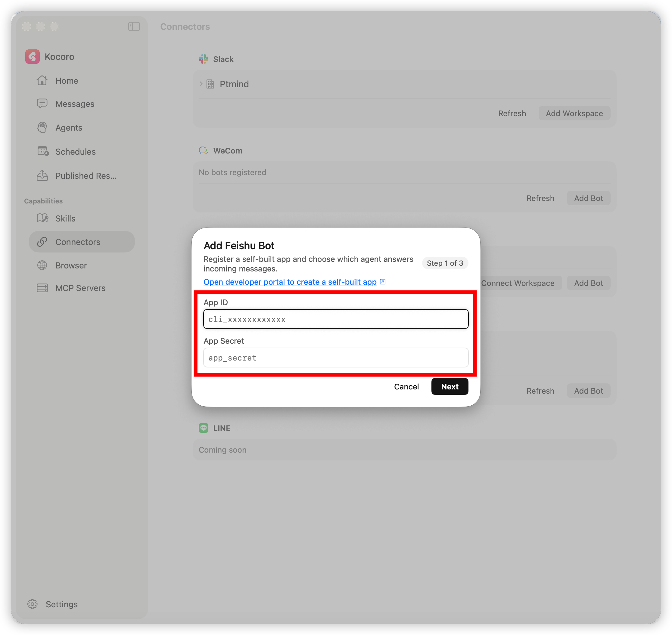Click the Kocoro app logo icon
Screen dimensions: 672x635
pyautogui.click(x=33, y=57)
